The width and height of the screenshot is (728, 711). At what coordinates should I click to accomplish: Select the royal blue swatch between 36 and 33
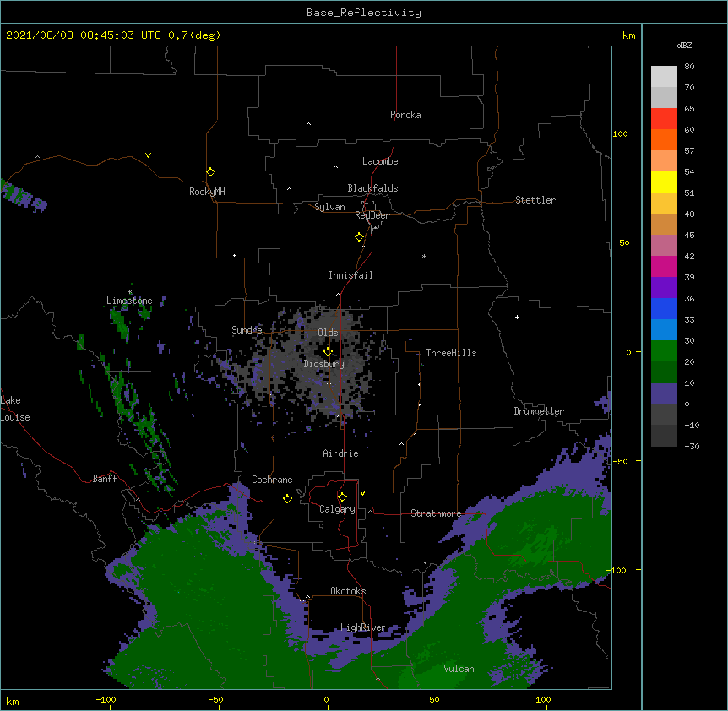[664, 308]
